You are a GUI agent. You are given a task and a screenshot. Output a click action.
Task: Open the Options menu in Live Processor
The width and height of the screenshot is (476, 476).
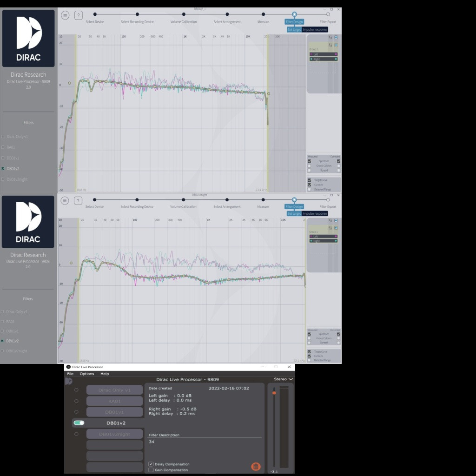point(87,374)
